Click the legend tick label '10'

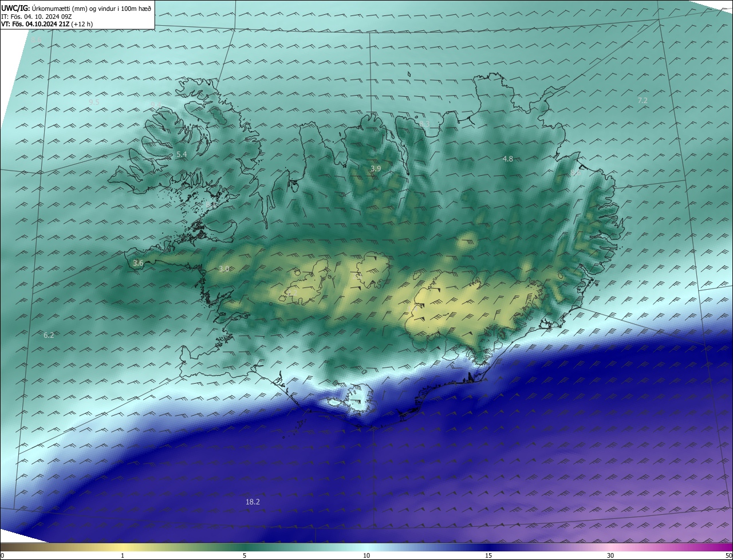pyautogui.click(x=366, y=555)
